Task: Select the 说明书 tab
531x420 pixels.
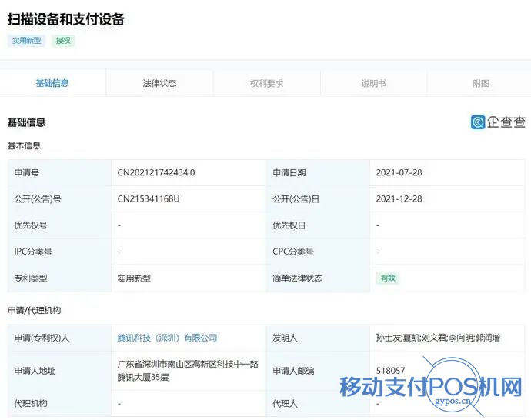Action: tap(373, 83)
